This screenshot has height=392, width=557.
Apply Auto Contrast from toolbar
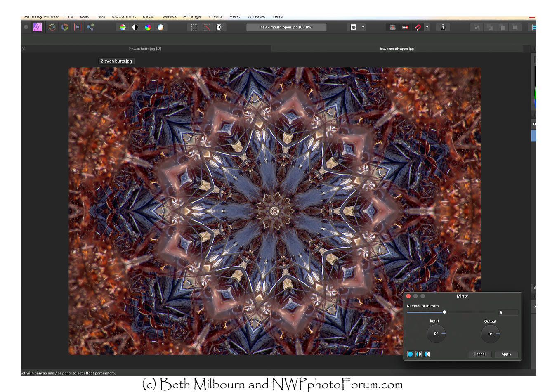pyautogui.click(x=135, y=27)
